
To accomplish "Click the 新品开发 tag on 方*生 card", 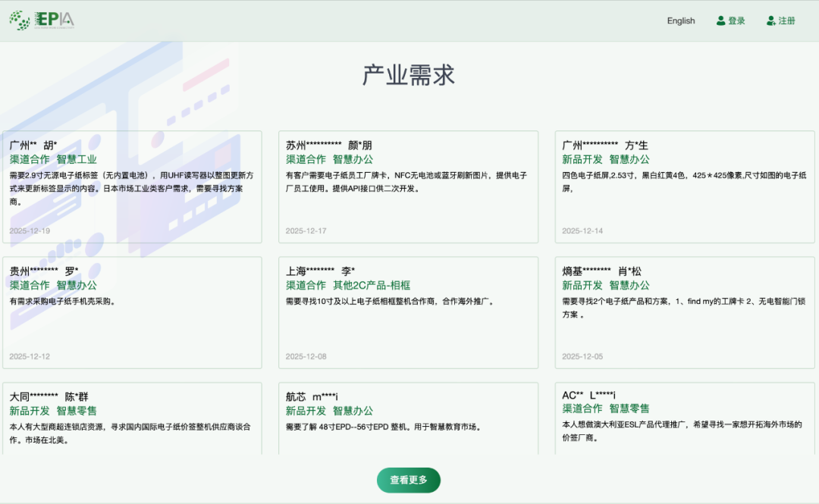I will (583, 160).
